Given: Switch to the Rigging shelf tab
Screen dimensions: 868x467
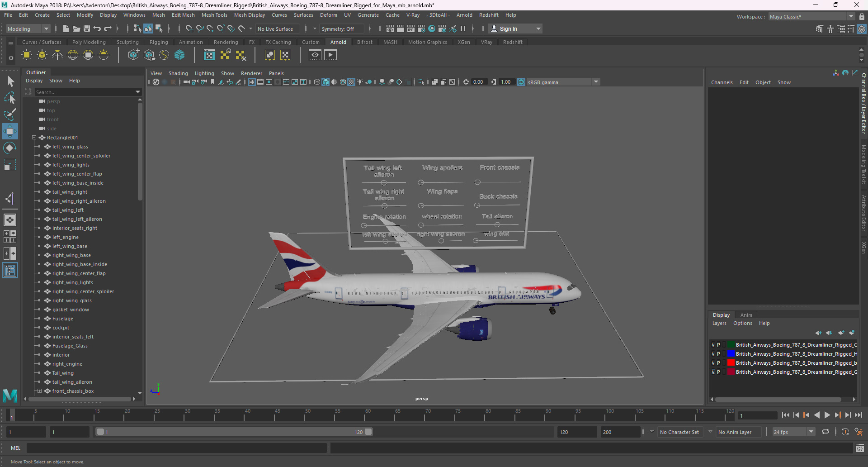Looking at the screenshot, I should pos(159,42).
